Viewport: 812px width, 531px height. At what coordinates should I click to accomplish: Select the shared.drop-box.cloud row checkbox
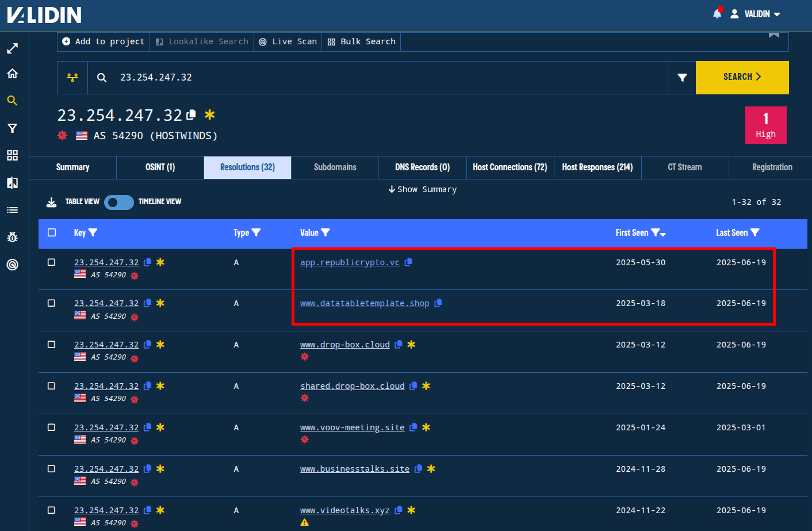[51, 386]
